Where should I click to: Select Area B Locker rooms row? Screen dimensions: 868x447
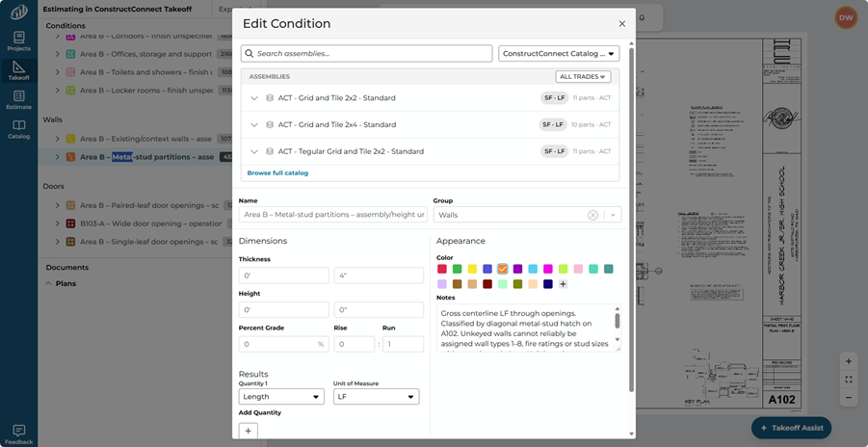click(135, 90)
